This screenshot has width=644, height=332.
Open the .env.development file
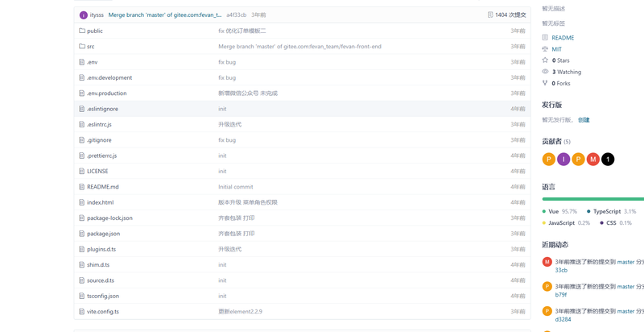(109, 77)
